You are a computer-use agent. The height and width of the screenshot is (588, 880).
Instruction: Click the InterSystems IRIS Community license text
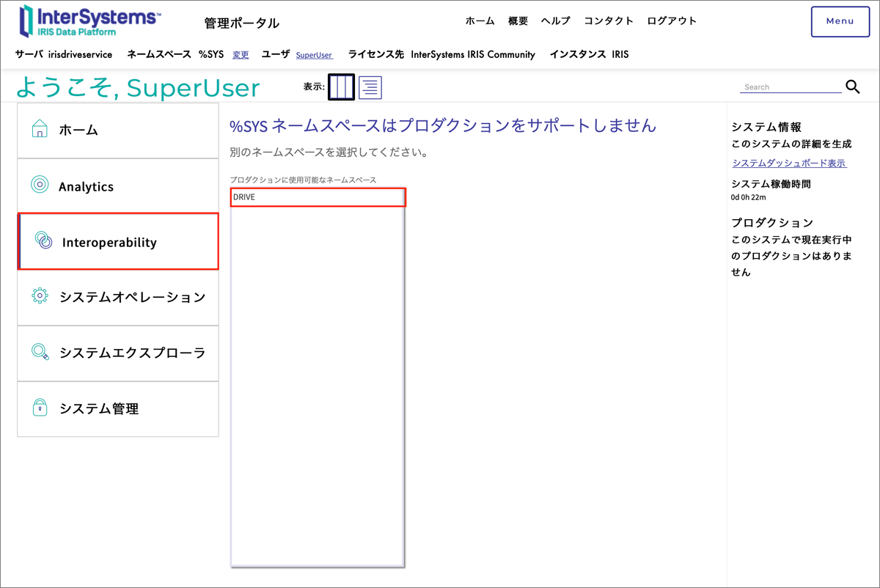click(x=473, y=54)
